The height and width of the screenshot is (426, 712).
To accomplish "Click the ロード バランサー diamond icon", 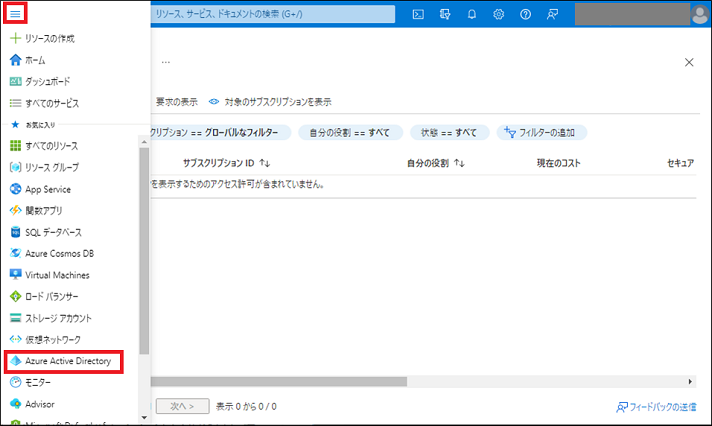I will click(15, 296).
